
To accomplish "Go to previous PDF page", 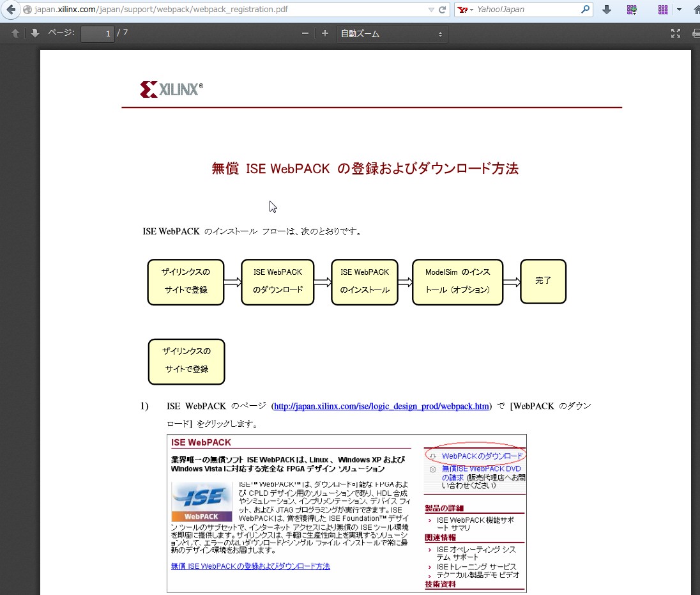I will pyautogui.click(x=15, y=33).
